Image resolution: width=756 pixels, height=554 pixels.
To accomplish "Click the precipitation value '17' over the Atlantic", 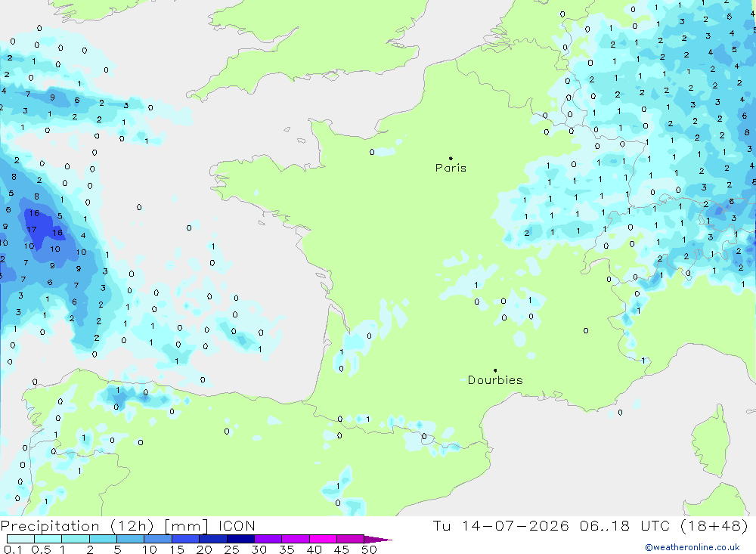I will tap(31, 230).
